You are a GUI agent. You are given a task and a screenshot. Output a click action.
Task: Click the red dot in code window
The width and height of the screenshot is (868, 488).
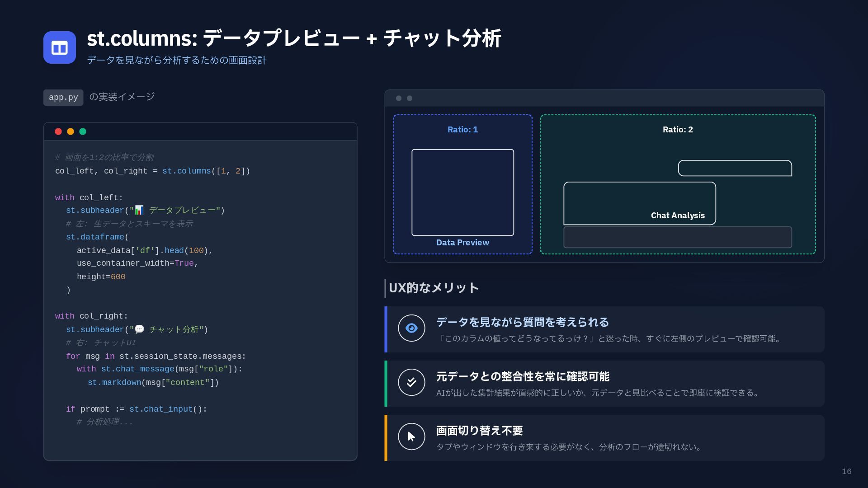pos(58,131)
